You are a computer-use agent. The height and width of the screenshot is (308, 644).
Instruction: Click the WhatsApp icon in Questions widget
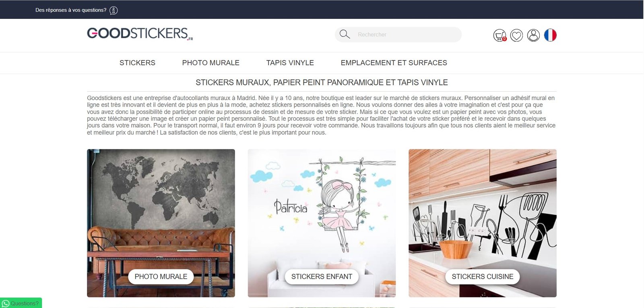click(6, 304)
